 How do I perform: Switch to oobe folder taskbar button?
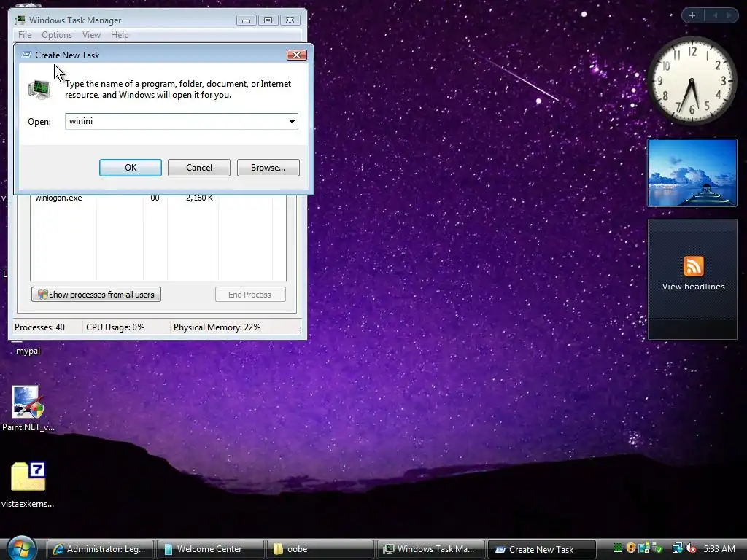[320, 549]
